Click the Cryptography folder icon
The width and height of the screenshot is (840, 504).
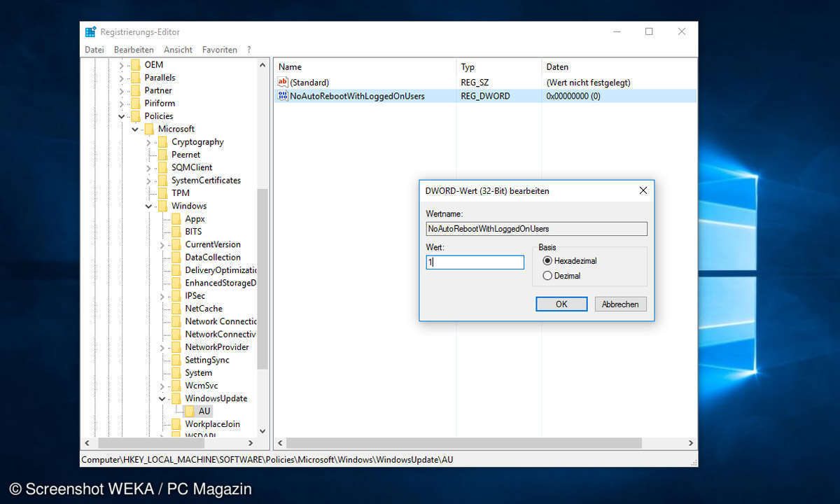(x=162, y=141)
